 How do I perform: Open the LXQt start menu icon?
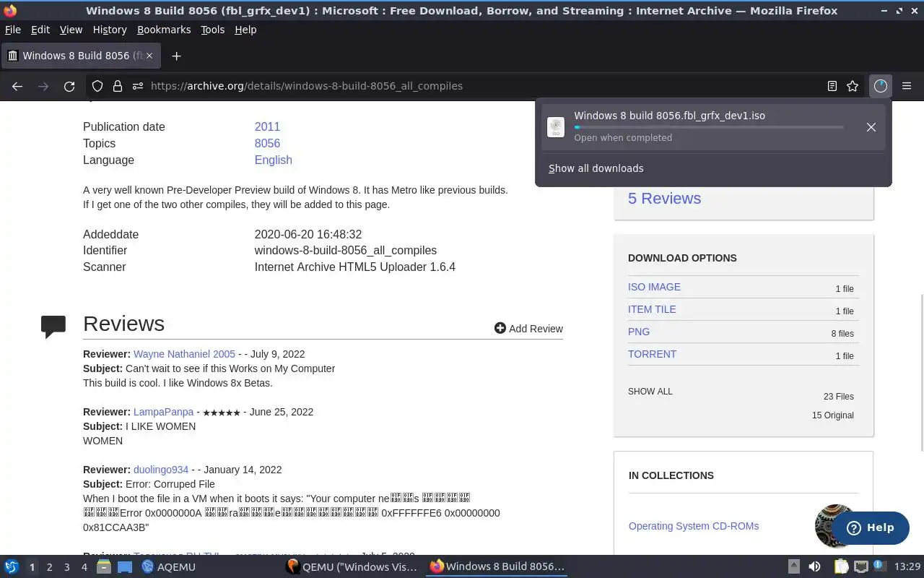(x=12, y=566)
